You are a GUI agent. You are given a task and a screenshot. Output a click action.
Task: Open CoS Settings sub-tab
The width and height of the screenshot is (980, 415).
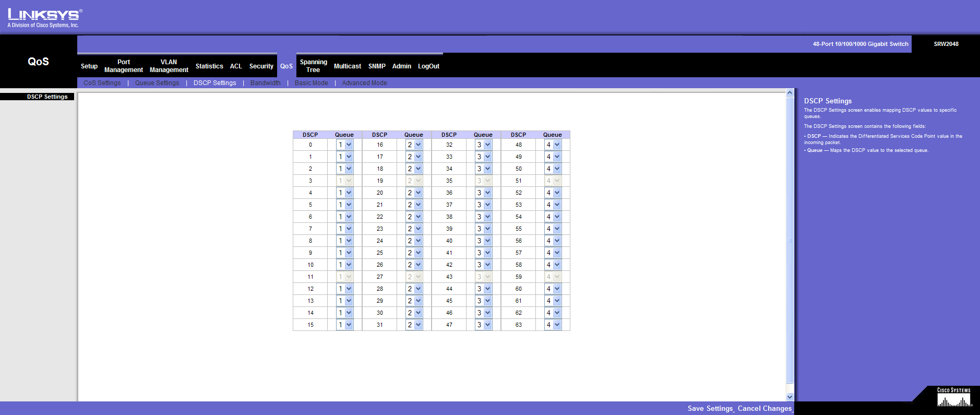click(x=102, y=83)
